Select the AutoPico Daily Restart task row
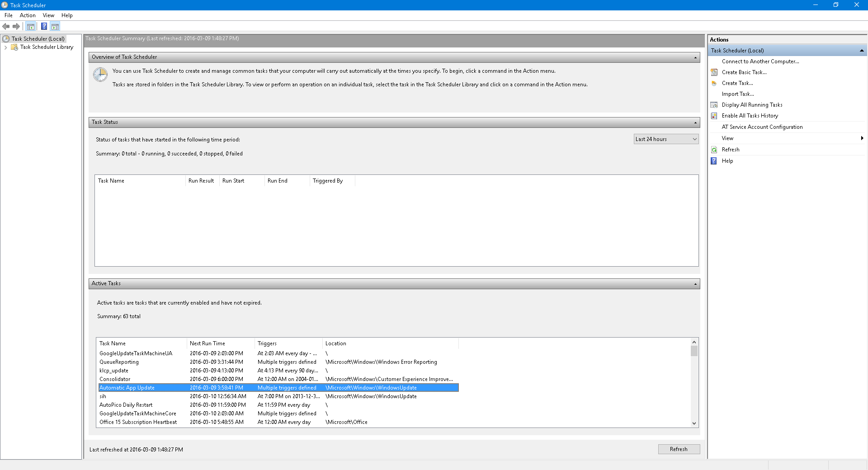 tap(278, 405)
